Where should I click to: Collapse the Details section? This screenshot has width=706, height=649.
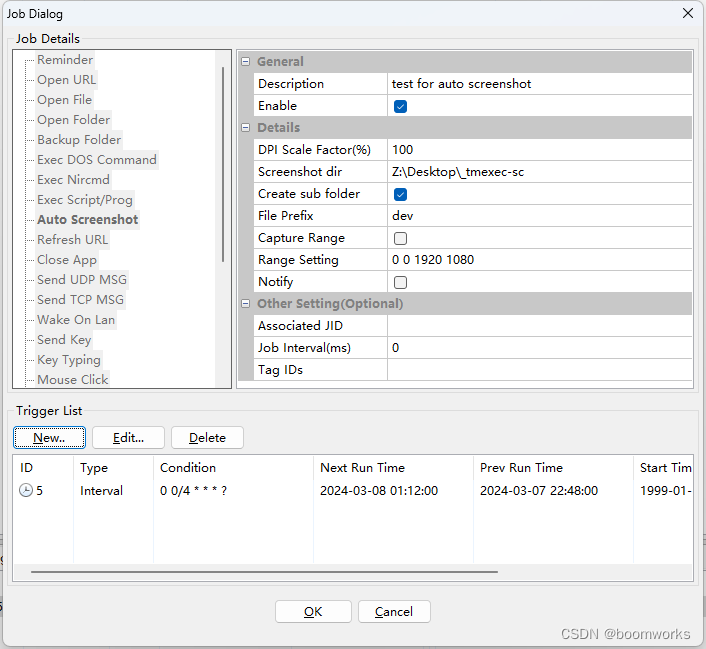245,128
